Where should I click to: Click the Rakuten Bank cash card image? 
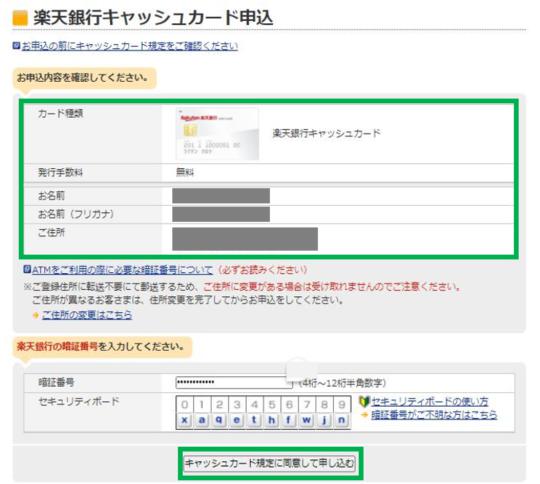tap(218, 134)
